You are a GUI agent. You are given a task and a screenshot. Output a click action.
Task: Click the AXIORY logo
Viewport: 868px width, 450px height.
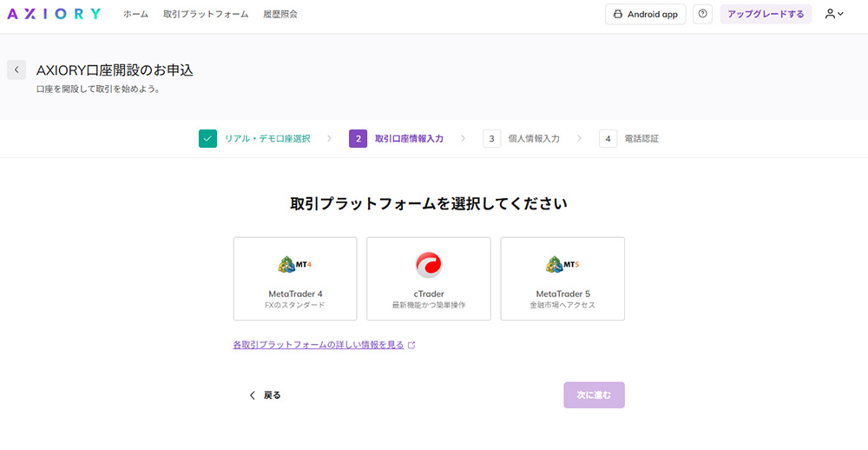point(54,15)
